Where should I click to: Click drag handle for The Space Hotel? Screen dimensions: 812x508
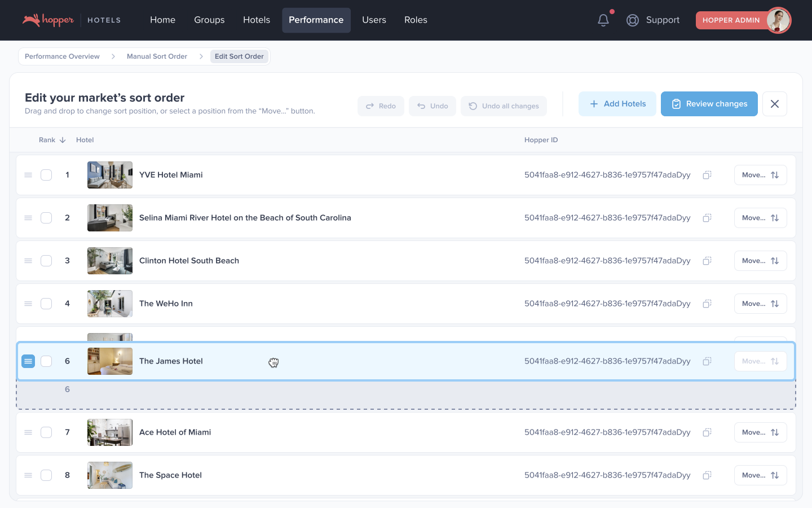pos(28,475)
